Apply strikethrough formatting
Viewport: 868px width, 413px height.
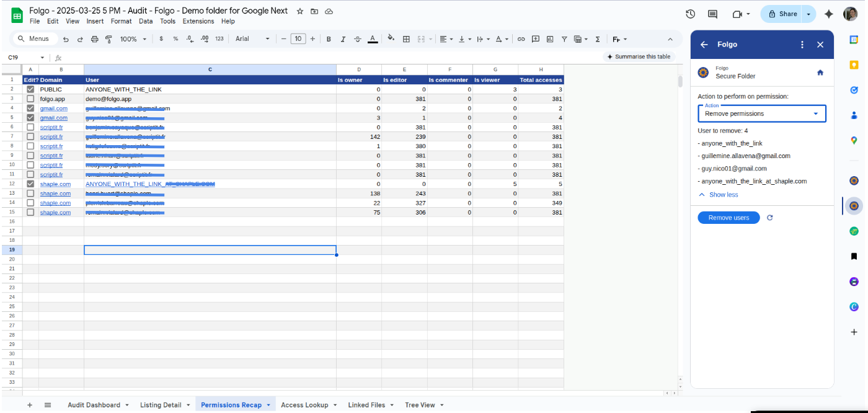358,39
